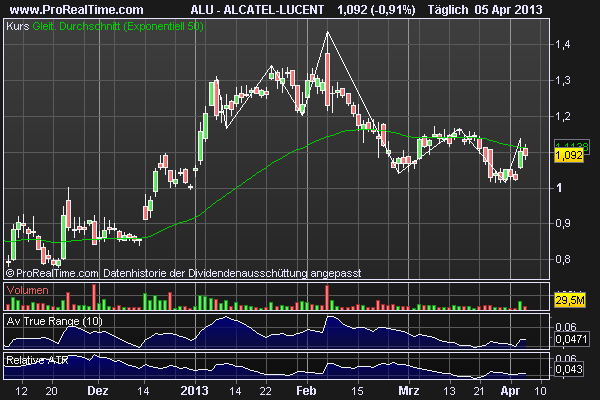The width and height of the screenshot is (600, 400).
Task: Click the 1,3 price axis label
Action: pos(562,80)
